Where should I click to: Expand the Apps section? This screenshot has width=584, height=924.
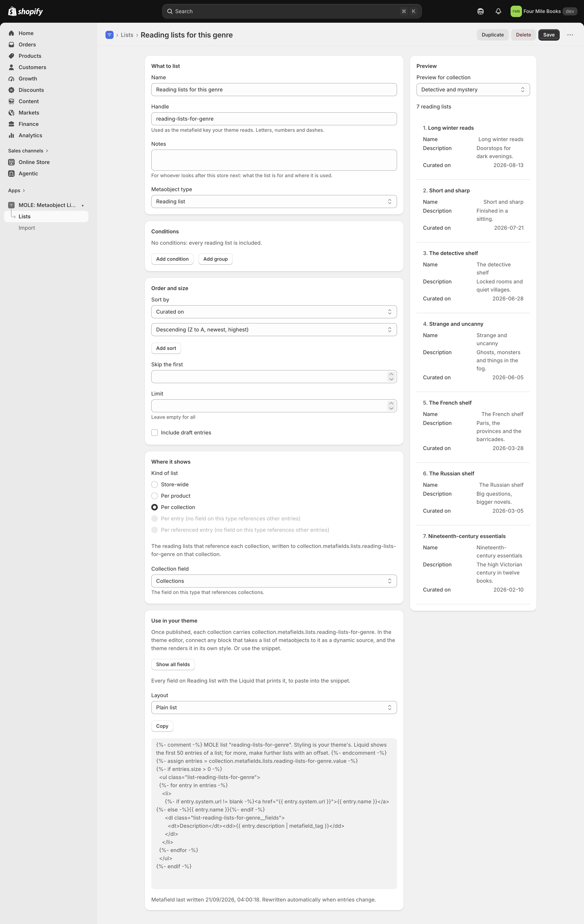(16, 190)
